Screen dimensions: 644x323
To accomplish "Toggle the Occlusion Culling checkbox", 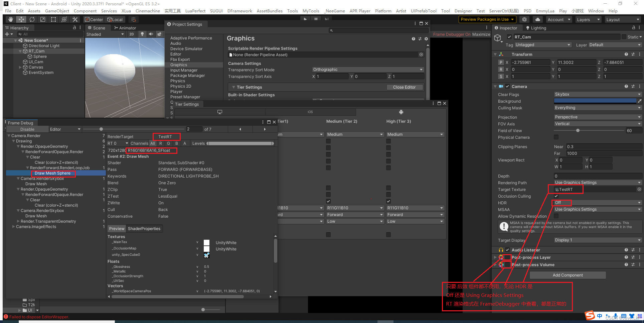I will click(556, 196).
